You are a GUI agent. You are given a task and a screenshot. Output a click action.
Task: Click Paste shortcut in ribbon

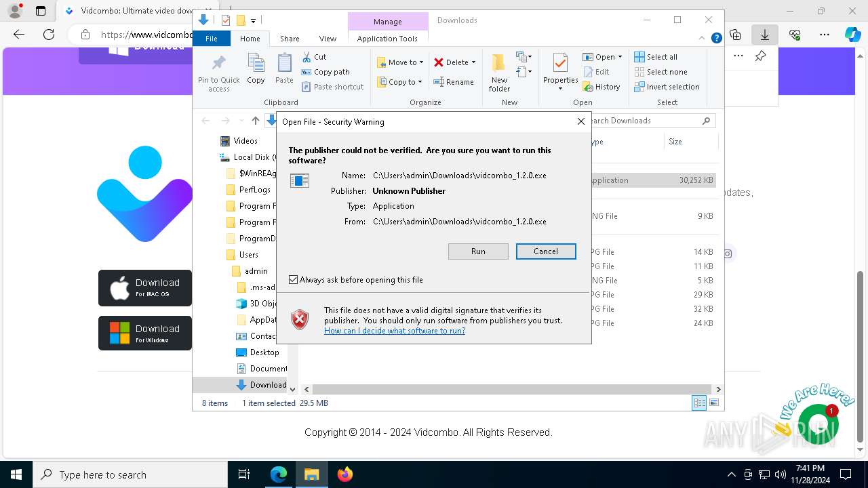[x=333, y=87]
